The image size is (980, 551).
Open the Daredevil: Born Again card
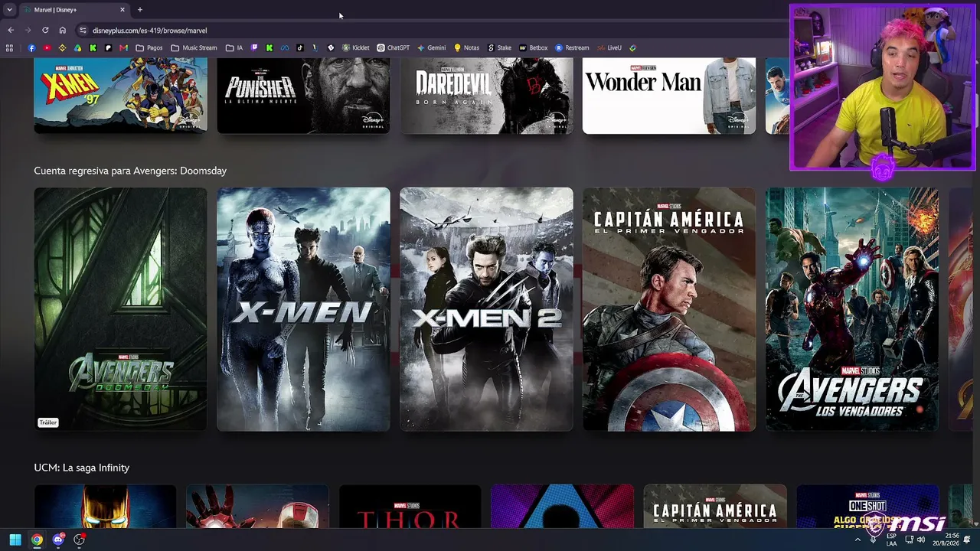coord(486,96)
